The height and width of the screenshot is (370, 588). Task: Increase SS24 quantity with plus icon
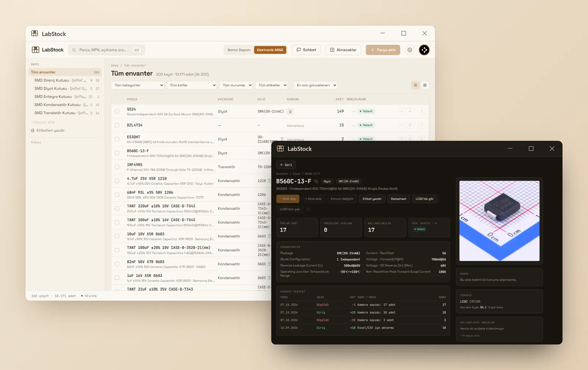[x=410, y=111]
